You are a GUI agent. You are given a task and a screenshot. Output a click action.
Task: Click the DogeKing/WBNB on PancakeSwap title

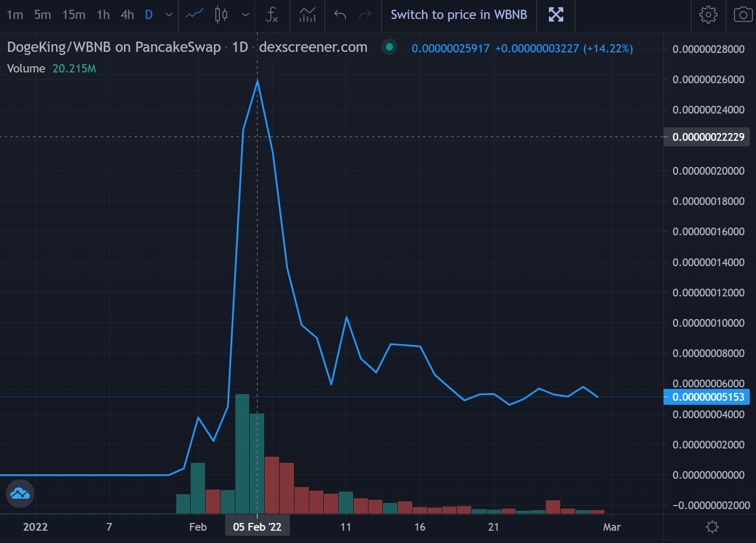pyautogui.click(x=114, y=47)
